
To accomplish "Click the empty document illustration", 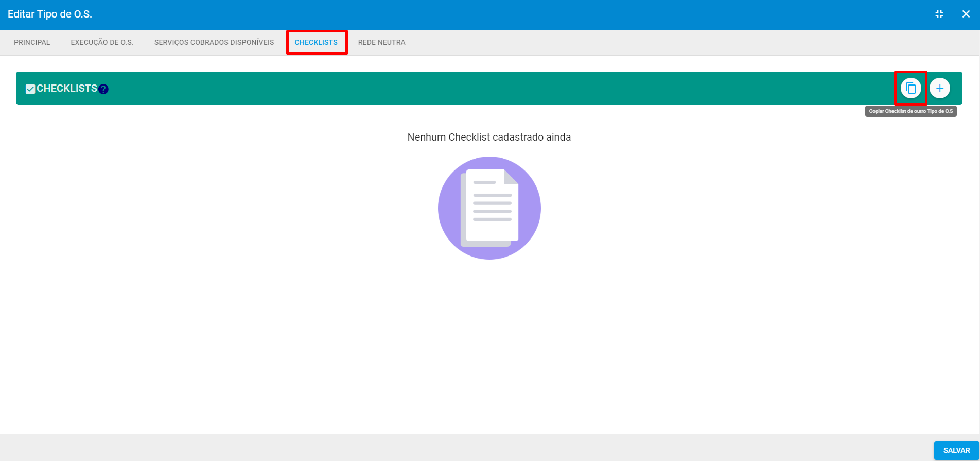I will click(489, 208).
